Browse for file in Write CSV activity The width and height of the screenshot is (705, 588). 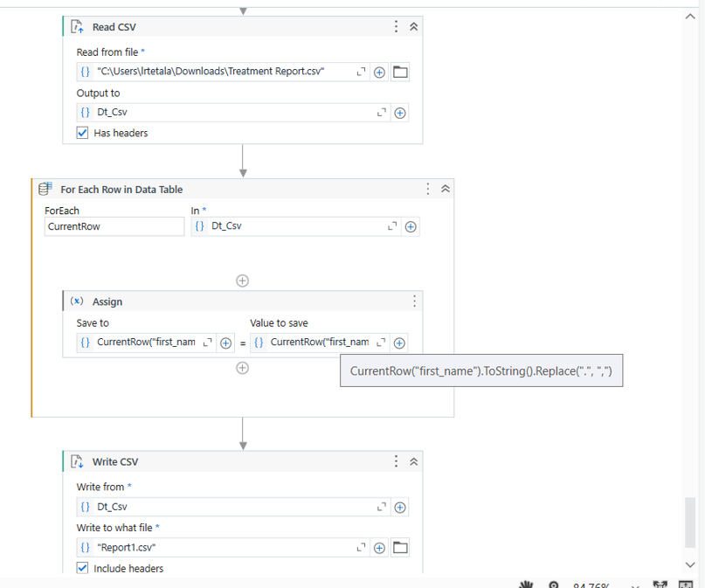(x=400, y=548)
